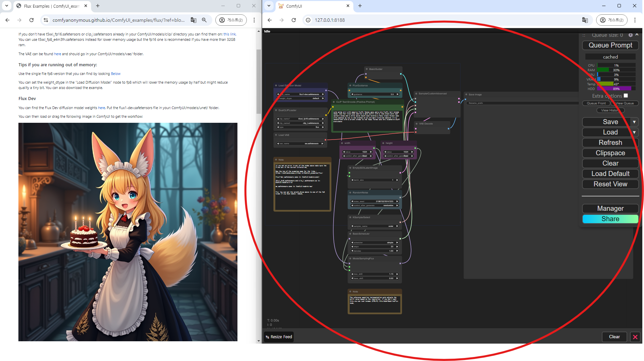This screenshot has width=644, height=361.
Task: Click the Load Default button
Action: click(x=610, y=174)
